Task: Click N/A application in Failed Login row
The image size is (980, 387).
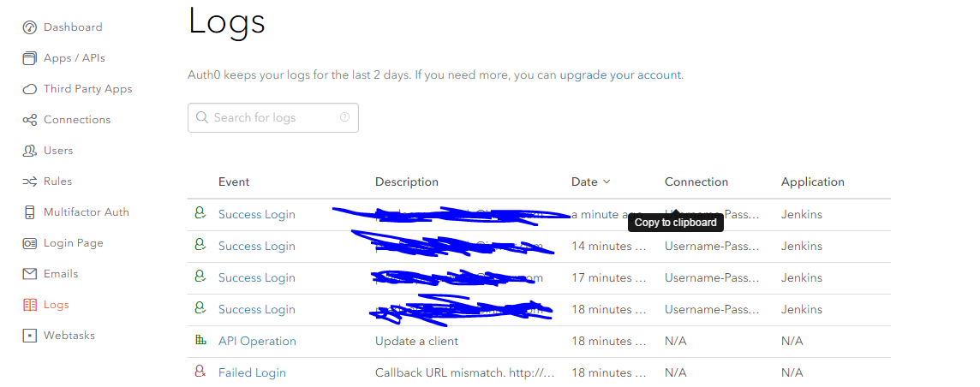Action: 792,372
